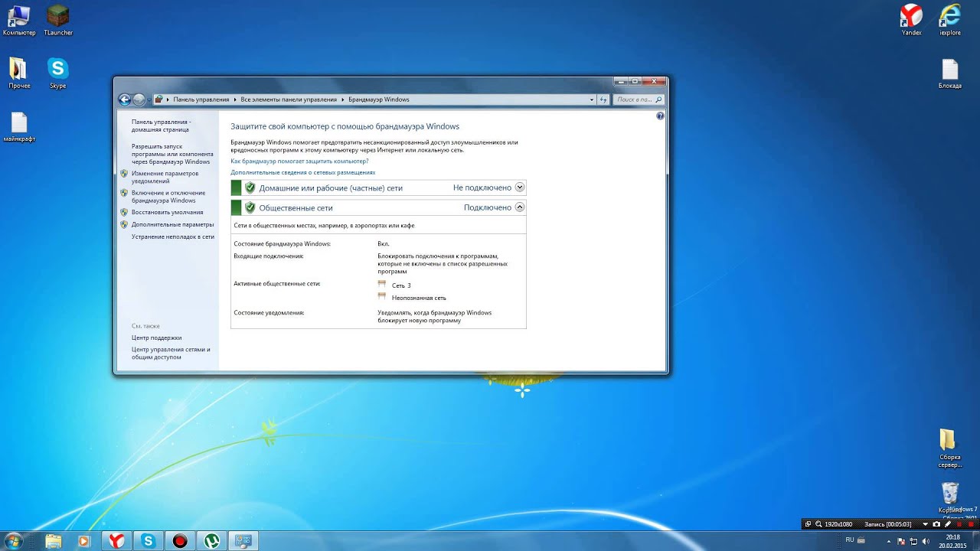
Task: Click the Control Panel taskbar button
Action: coord(243,541)
